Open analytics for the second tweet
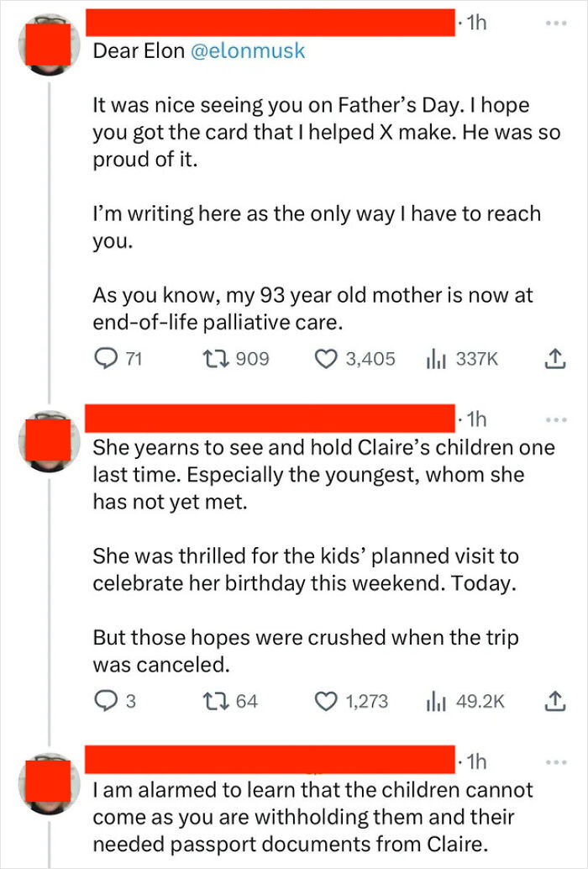Viewport: 588px width, 869px height. 438,699
